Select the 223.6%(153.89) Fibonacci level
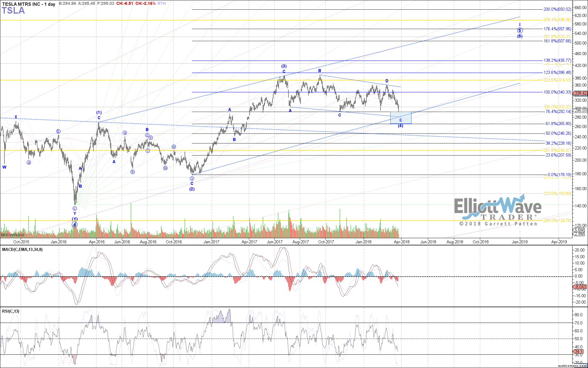The height and width of the screenshot is (368, 588). pos(557,194)
